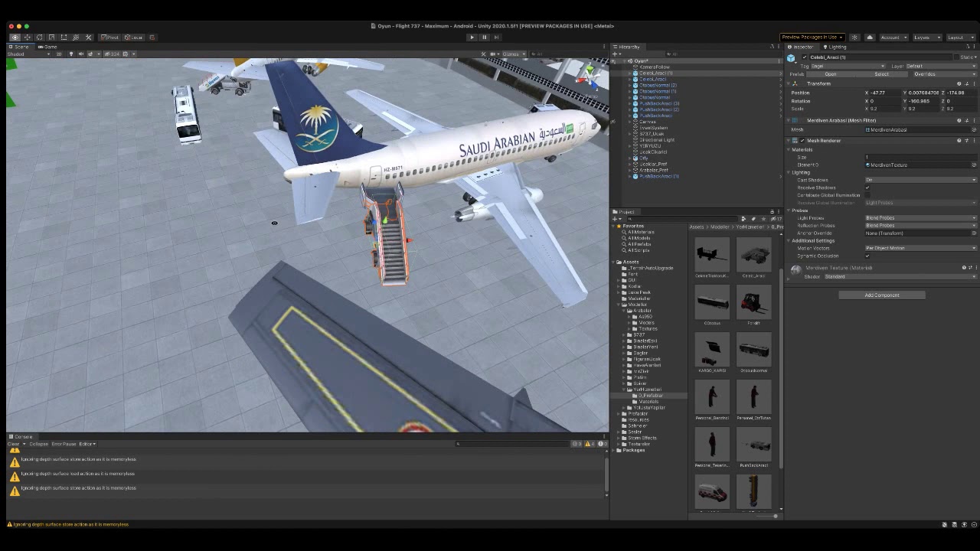Click the prefab Open button
The height and width of the screenshot is (551, 980).
click(x=831, y=74)
